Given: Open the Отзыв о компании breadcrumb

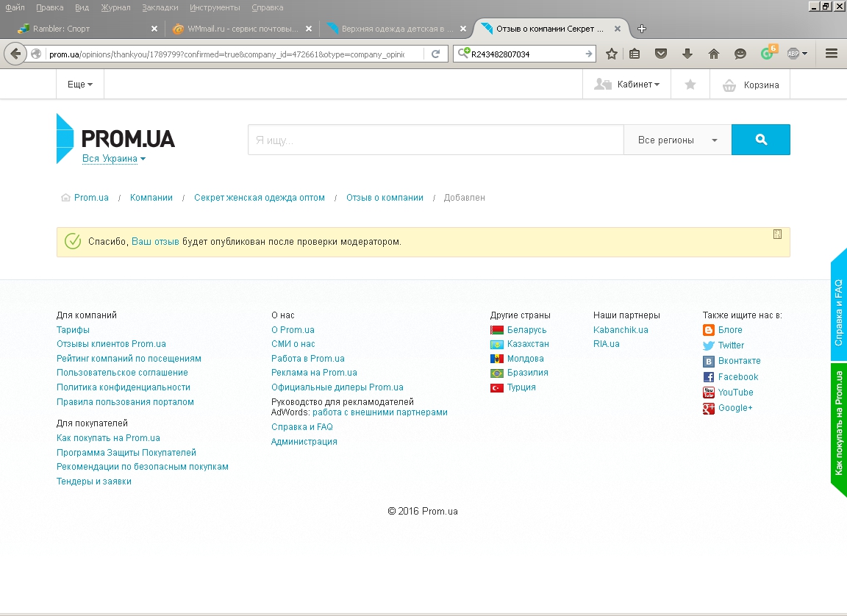Looking at the screenshot, I should [385, 198].
